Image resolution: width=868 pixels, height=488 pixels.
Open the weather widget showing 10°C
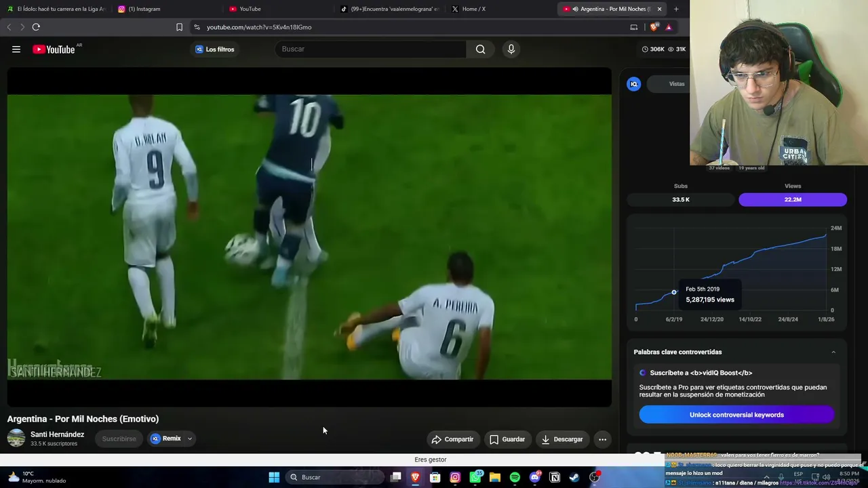[37, 477]
